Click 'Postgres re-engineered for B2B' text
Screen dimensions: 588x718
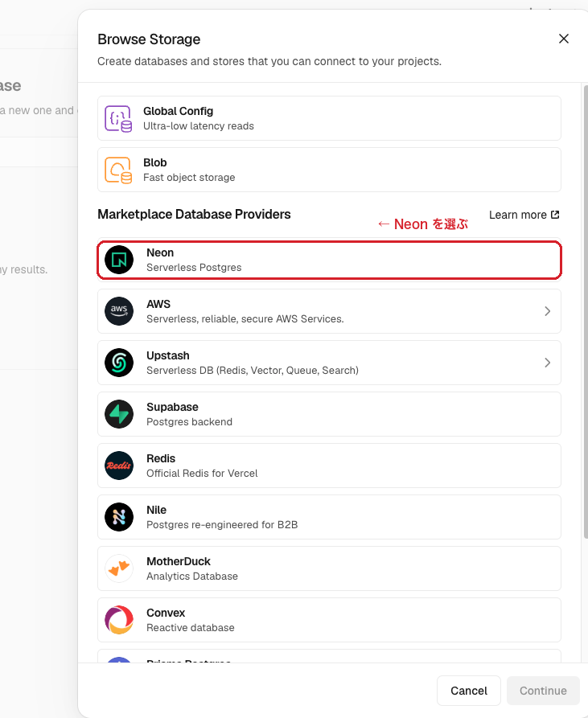(222, 525)
